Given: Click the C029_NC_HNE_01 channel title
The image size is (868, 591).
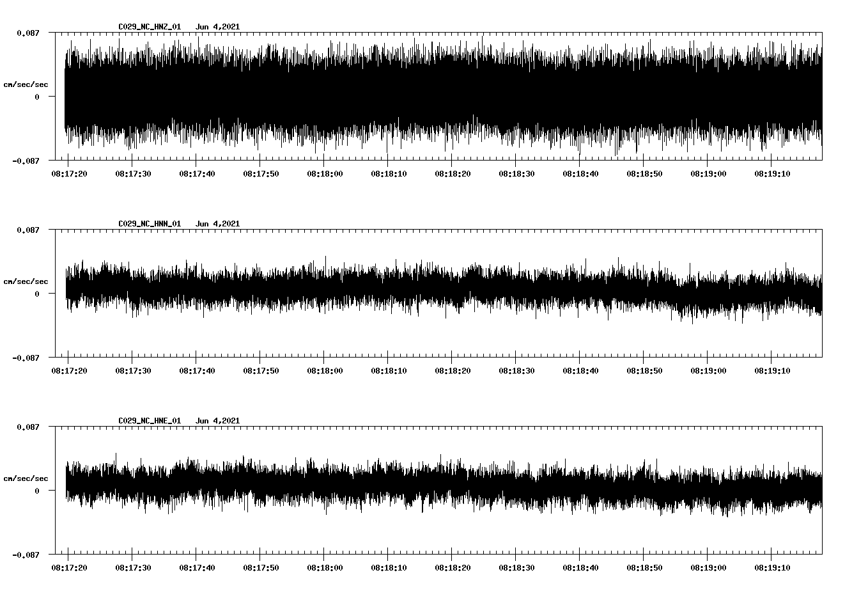Looking at the screenshot, I should click(150, 421).
